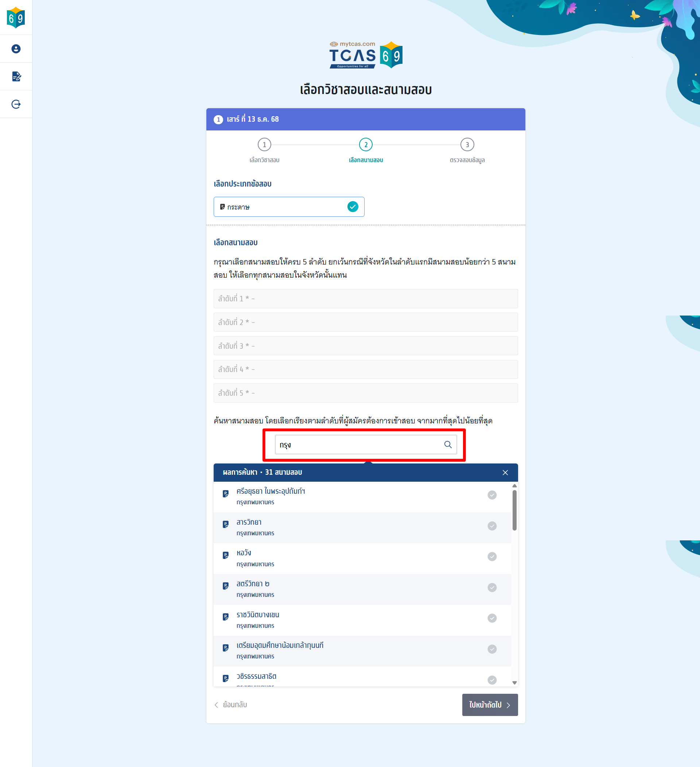700x767 pixels.
Task: Toggle checkmark for ราชวินิตบางเขน
Action: pyautogui.click(x=492, y=618)
